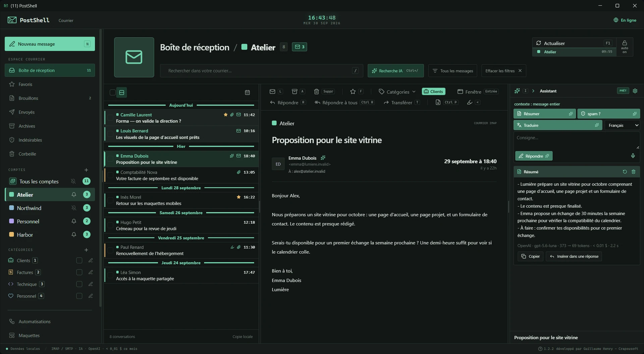The image size is (644, 354).
Task: Click the Harbor account orange color swatch
Action: coord(11,234)
